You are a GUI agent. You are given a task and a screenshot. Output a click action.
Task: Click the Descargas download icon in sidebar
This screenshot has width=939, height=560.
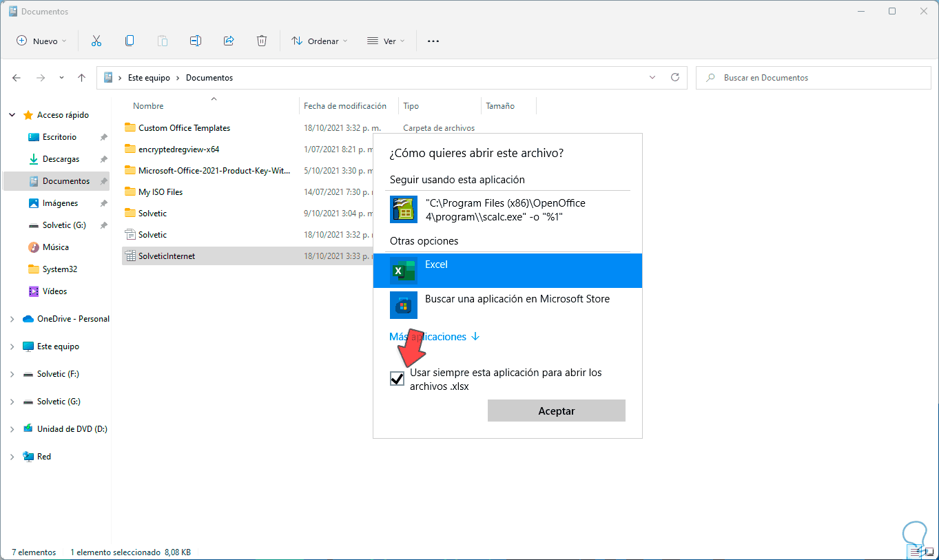(33, 159)
